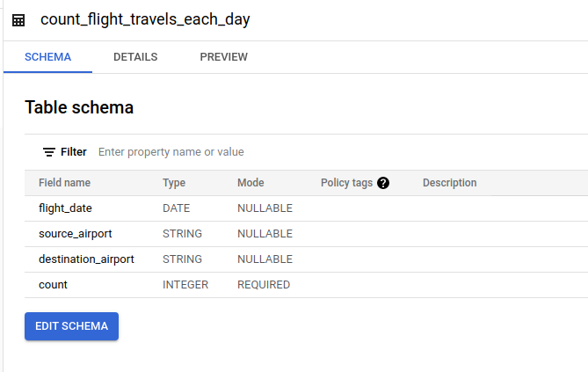This screenshot has height=372, width=588.
Task: Select the count field name
Action: 53,285
